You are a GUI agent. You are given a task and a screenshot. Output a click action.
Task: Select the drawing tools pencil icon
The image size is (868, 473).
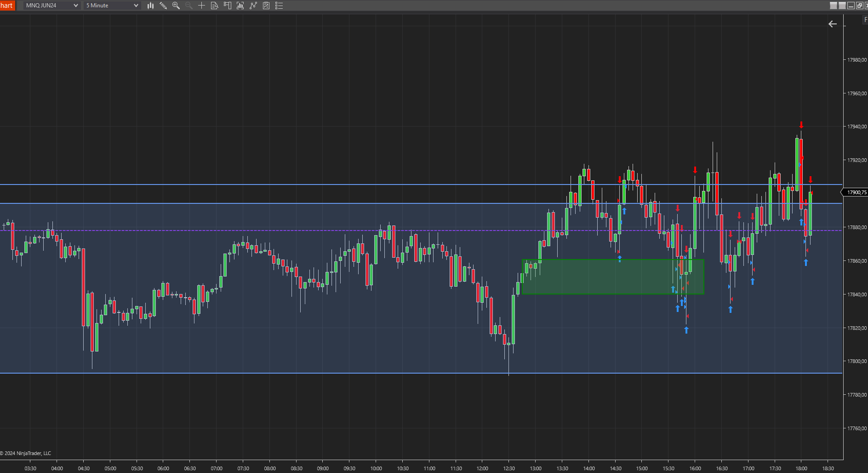[x=163, y=6]
